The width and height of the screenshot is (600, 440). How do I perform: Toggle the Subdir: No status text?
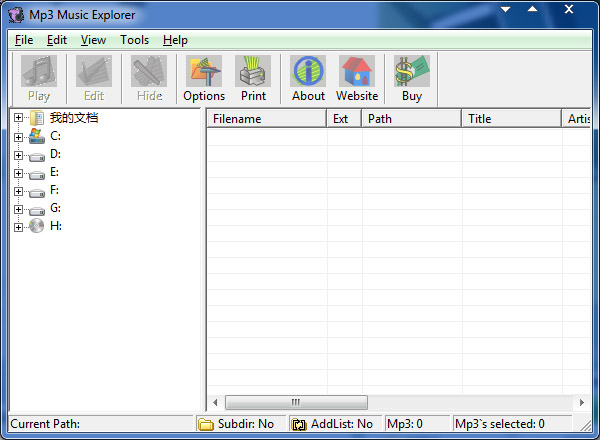pos(246,424)
